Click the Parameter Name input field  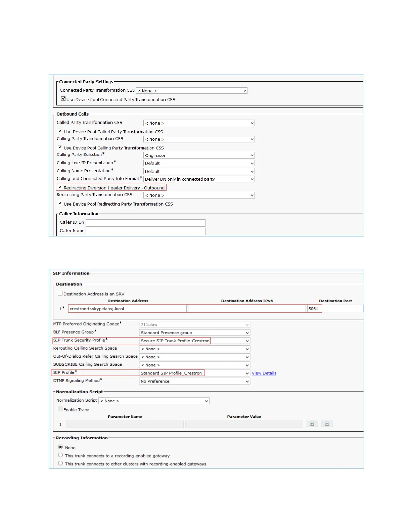tap(125, 424)
